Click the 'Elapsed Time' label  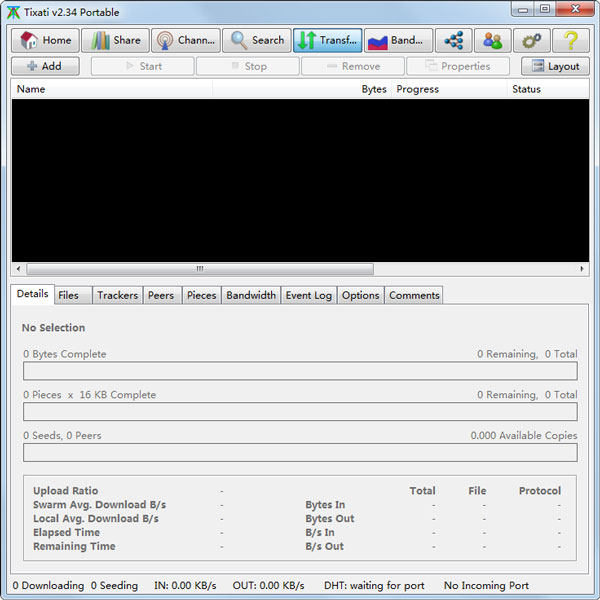click(x=66, y=532)
